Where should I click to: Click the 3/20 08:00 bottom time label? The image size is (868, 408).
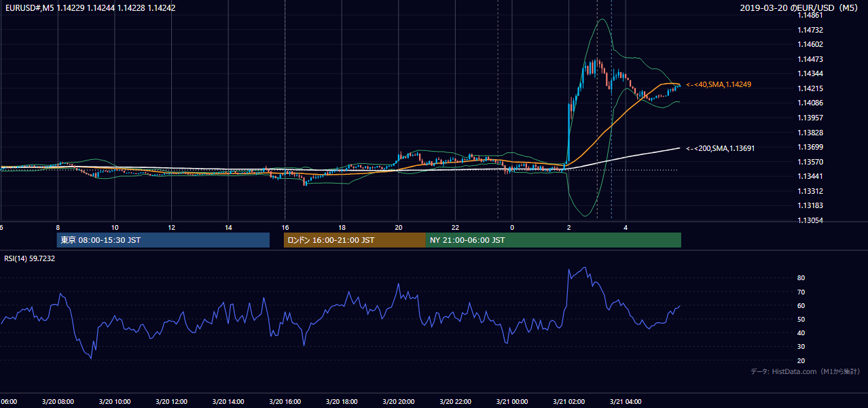click(58, 402)
